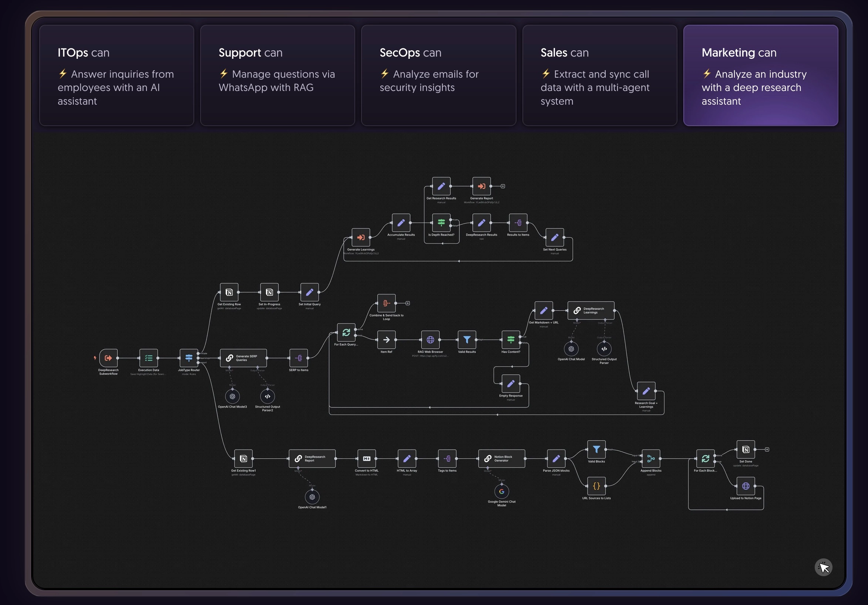Open the Convert to HTML node
The image size is (868, 605).
pyautogui.click(x=366, y=459)
